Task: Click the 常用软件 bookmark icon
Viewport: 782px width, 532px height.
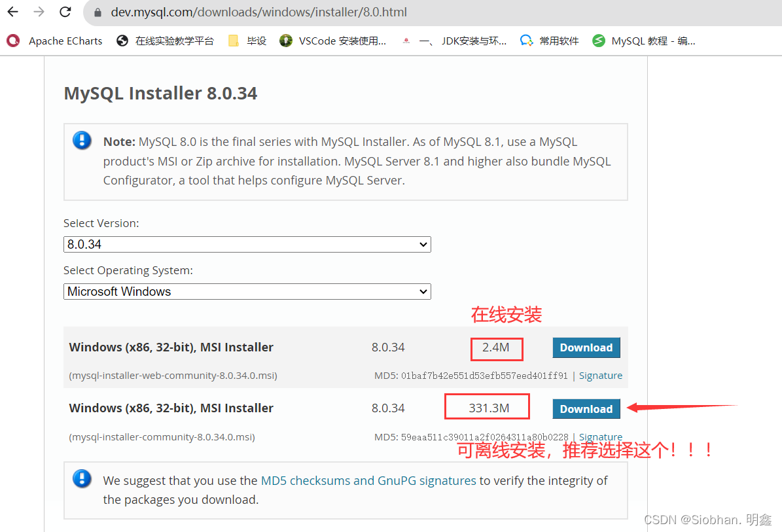Action: (526, 41)
